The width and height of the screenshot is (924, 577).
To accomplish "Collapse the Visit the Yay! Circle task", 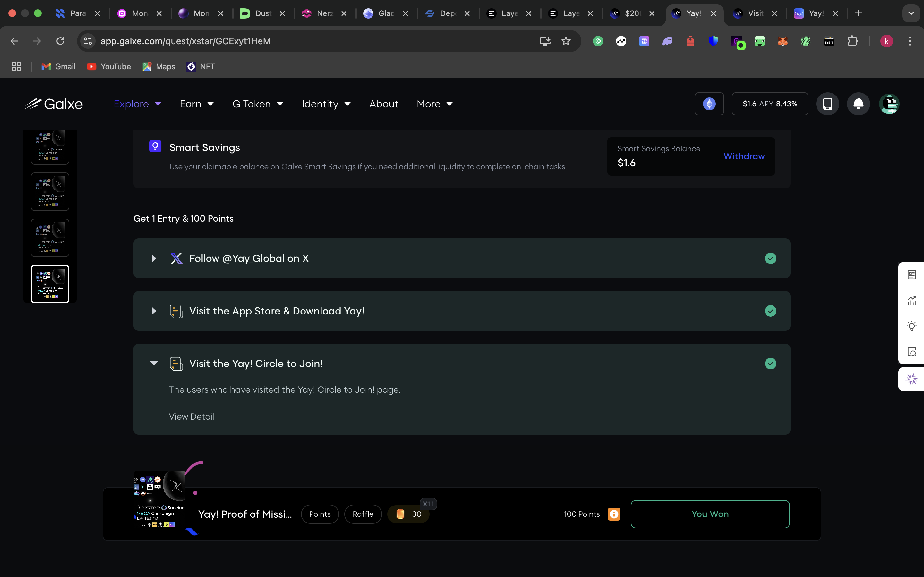I will coord(154,363).
